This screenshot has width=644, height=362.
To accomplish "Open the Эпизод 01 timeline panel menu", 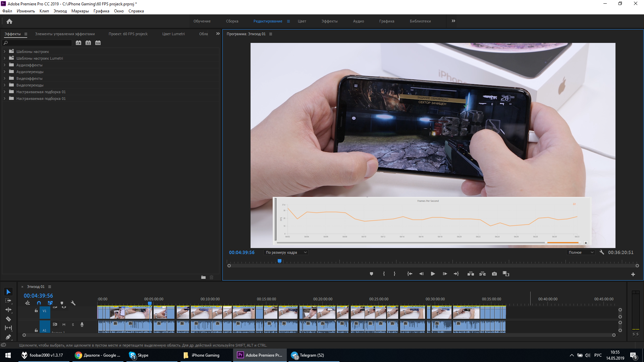I will 50,287.
